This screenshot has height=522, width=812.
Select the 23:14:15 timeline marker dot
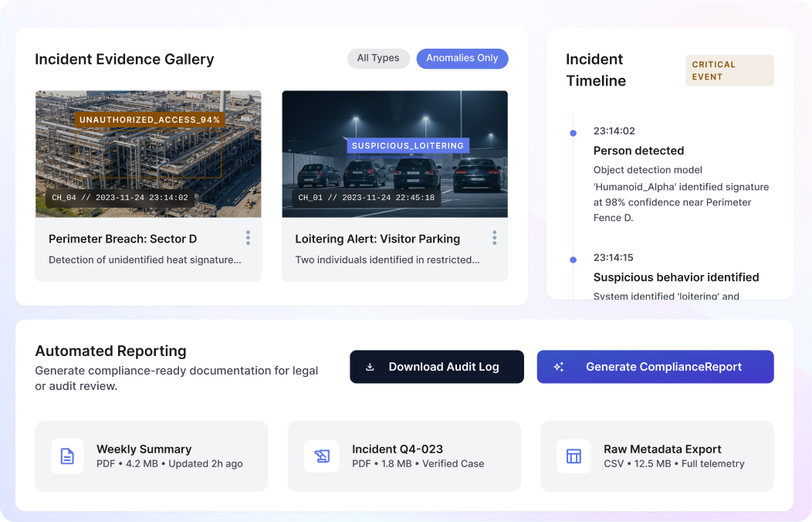click(x=573, y=259)
